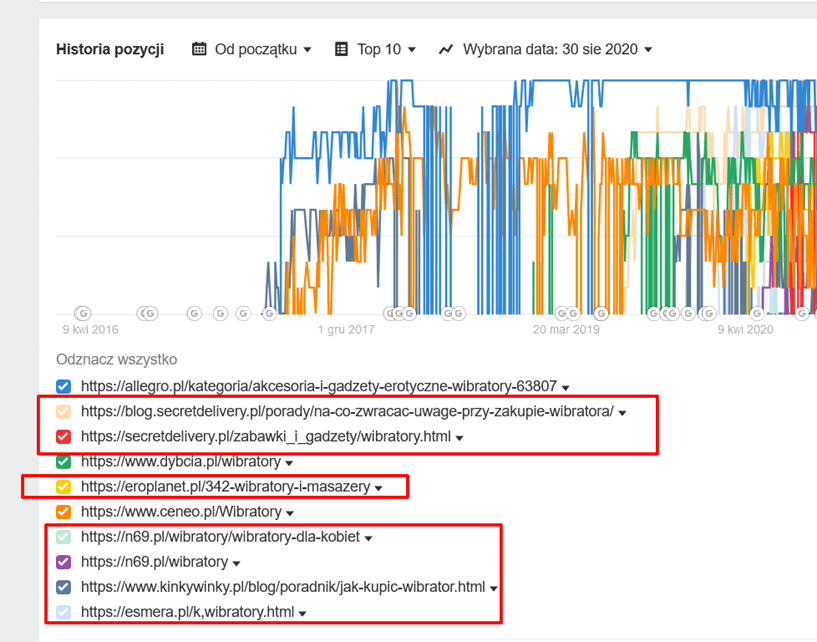
Task: Open the kinkywinky.pl blog poradnik link
Action: tap(283, 587)
